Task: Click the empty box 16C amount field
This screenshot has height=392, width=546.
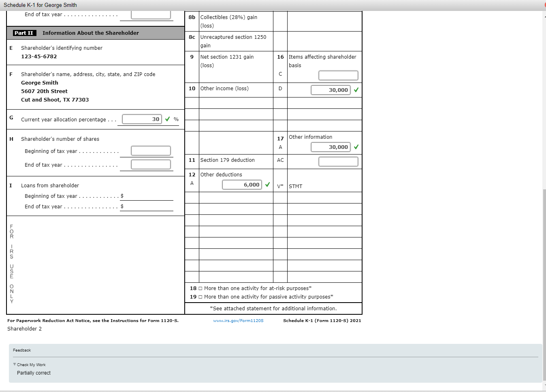Action: point(338,75)
